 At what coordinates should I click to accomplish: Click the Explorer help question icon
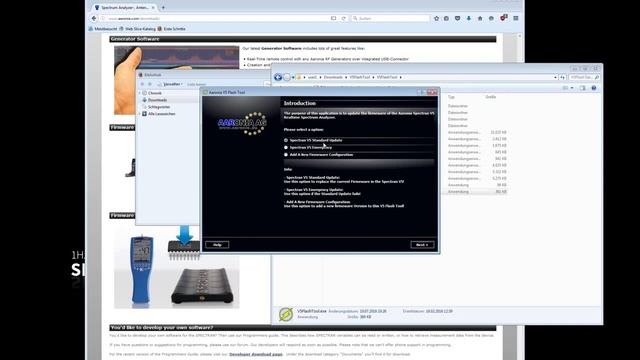point(594,88)
